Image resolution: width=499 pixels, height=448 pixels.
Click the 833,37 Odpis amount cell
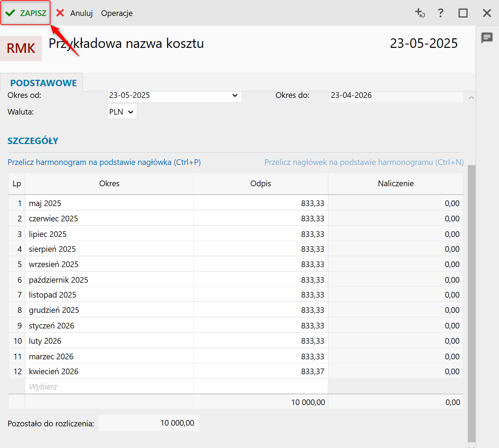261,371
